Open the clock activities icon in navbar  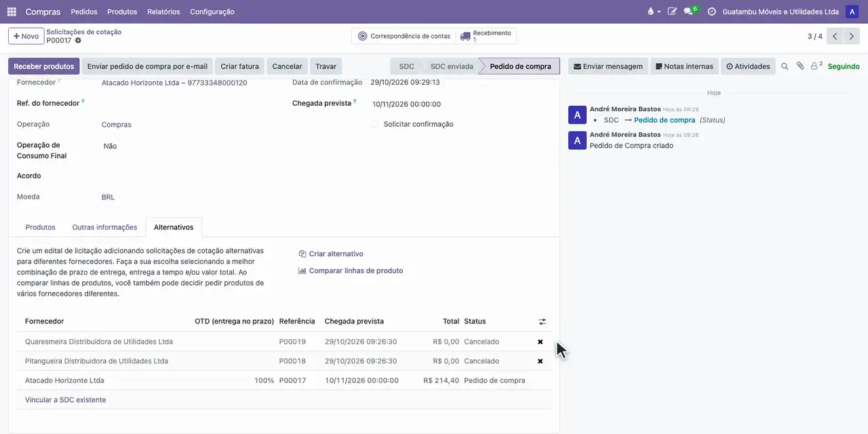click(711, 12)
